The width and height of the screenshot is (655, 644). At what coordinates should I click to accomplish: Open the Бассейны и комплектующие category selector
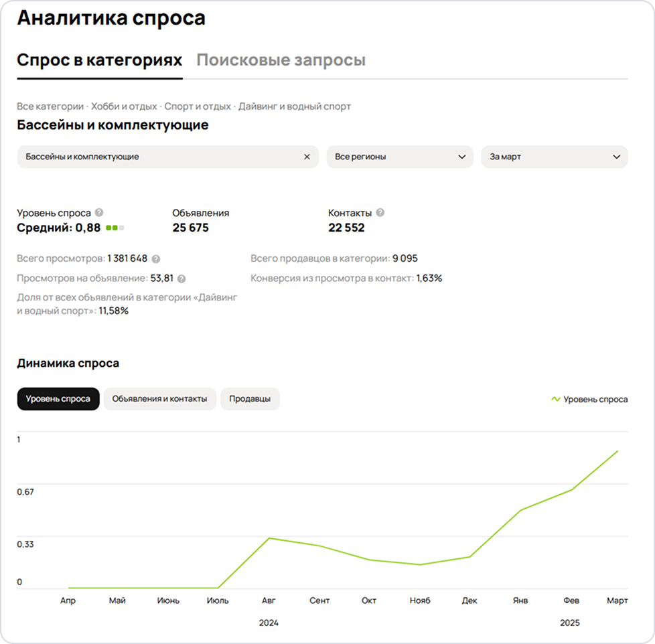coord(161,157)
